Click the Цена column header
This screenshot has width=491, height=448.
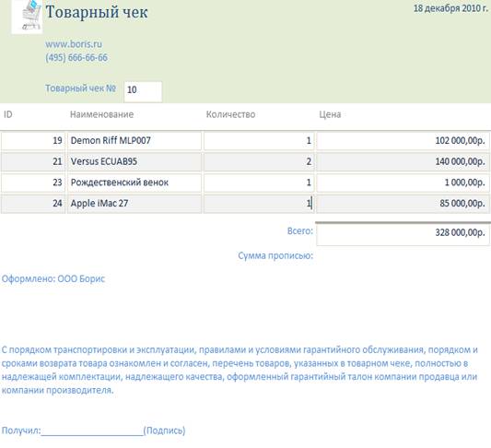[x=330, y=114]
